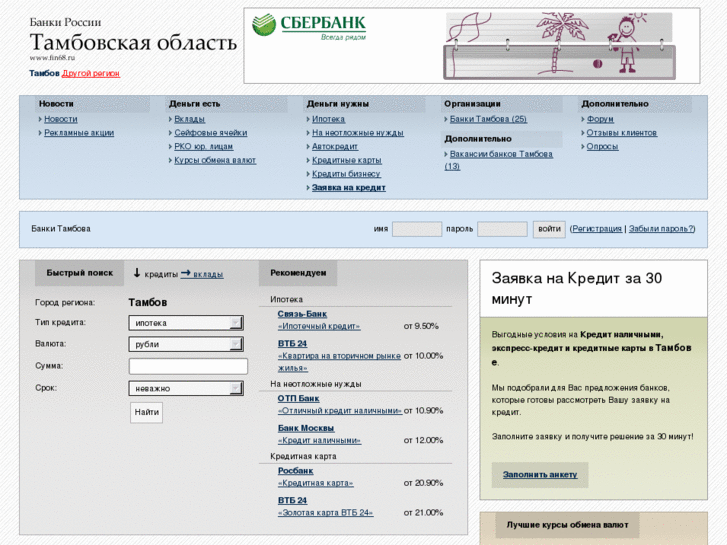
Task: Open «Банки Тамбова (25)» link
Action: pos(488,119)
